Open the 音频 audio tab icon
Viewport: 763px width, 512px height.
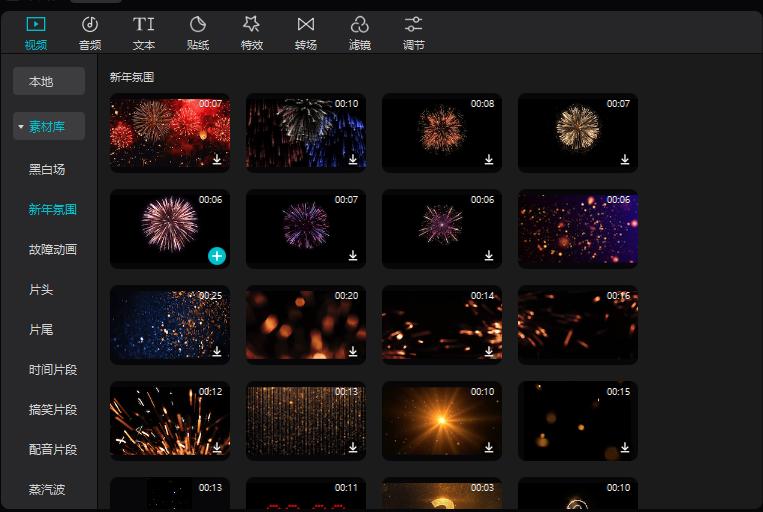point(90,24)
